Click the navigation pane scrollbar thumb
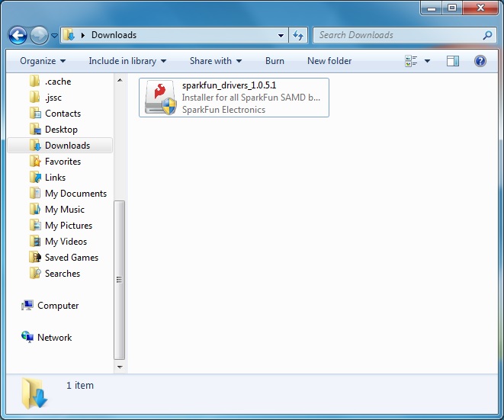The height and width of the screenshot is (420, 504). pos(119,280)
